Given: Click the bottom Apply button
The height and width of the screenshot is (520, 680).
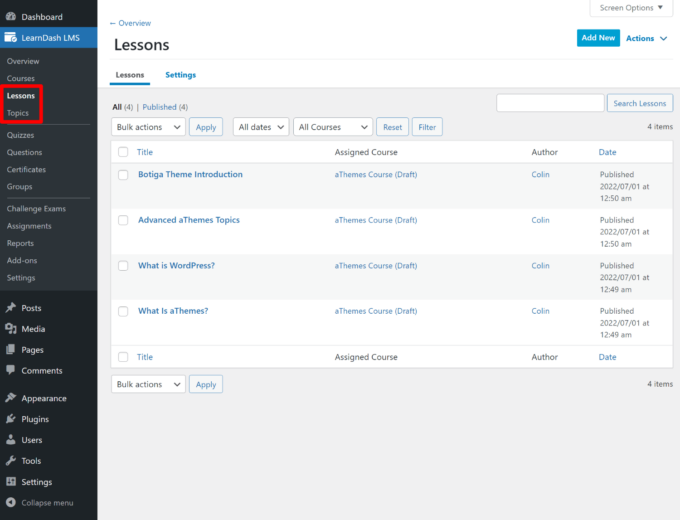Looking at the screenshot, I should click(x=206, y=384).
